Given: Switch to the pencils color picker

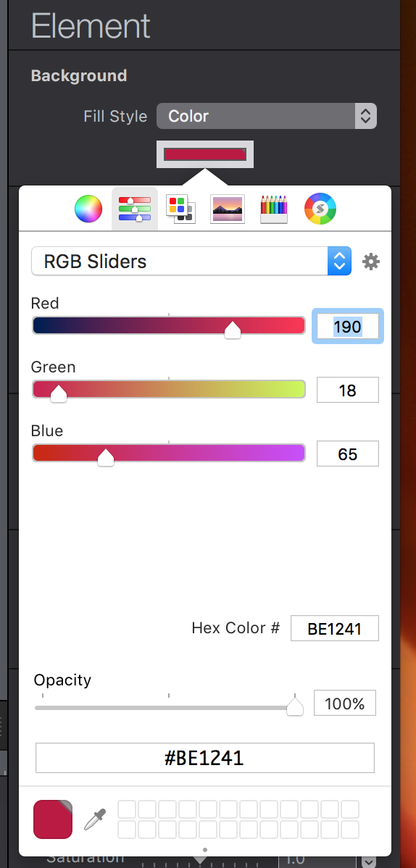Looking at the screenshot, I should click(274, 209).
